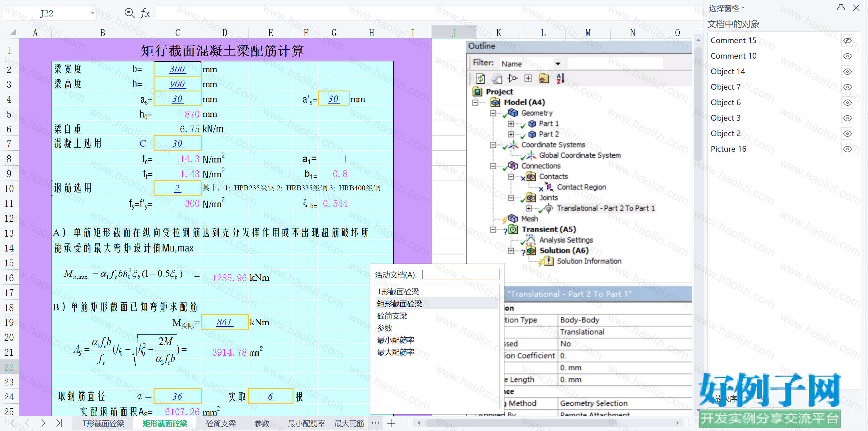Collapse the Connections tree node
The width and height of the screenshot is (868, 431).
(x=493, y=166)
